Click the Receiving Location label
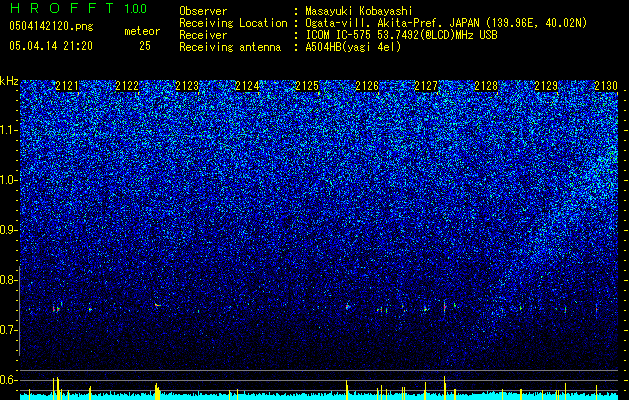The image size is (629, 400). pyautogui.click(x=233, y=23)
